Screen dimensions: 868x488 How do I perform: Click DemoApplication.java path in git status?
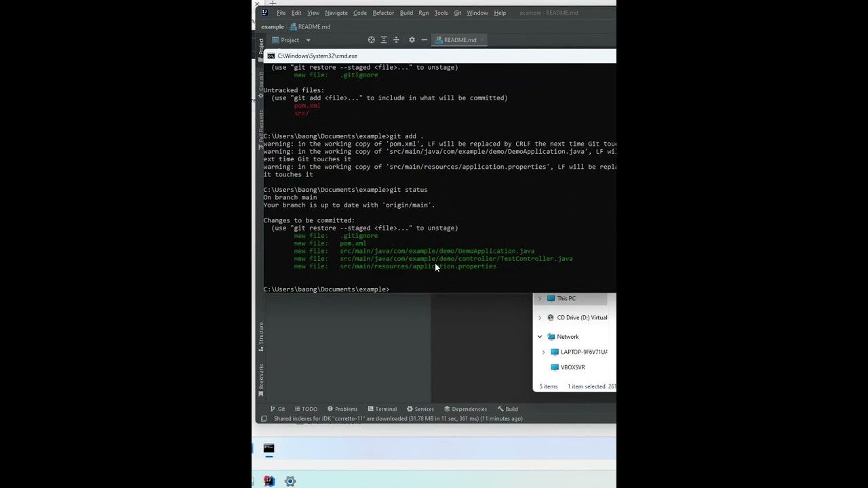point(437,251)
